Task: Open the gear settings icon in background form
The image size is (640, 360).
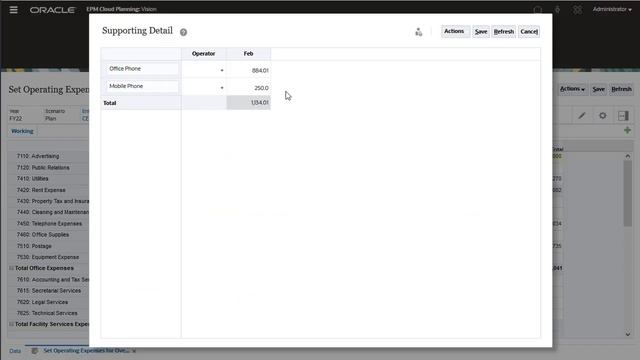Action: click(x=602, y=116)
